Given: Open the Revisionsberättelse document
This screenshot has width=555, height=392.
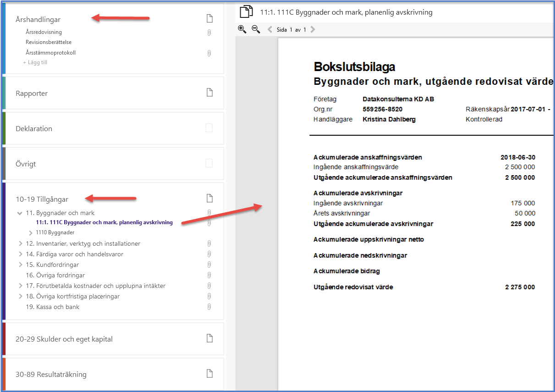Looking at the screenshot, I should coord(49,42).
